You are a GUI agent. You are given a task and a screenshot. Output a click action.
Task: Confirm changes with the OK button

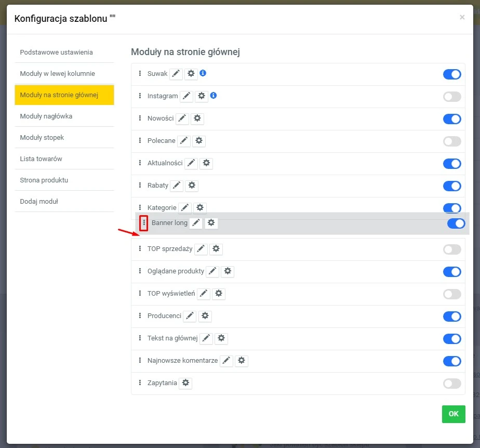pos(453,414)
